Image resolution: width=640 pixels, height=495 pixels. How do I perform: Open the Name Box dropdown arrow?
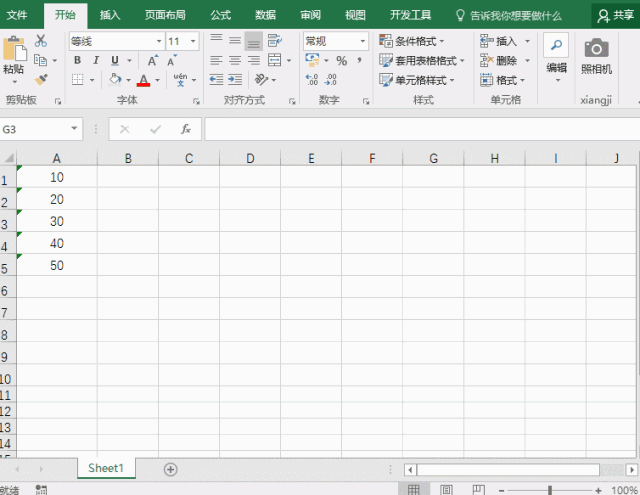tap(75, 129)
